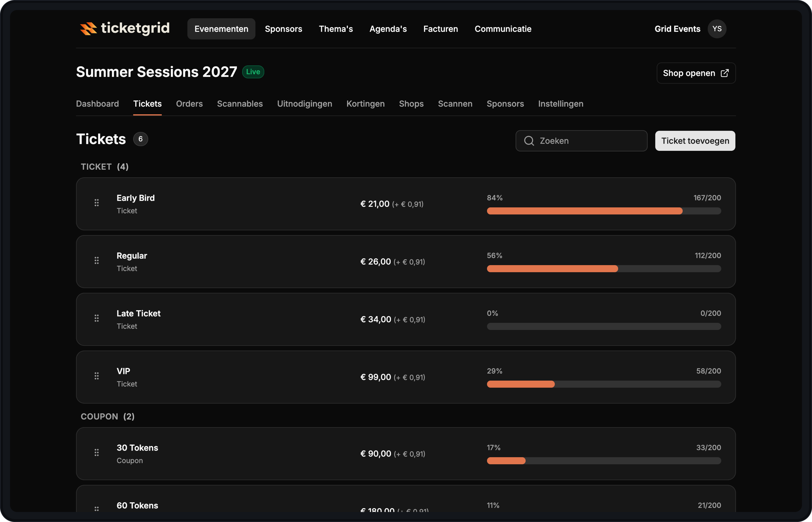Click the drag handle for Early Bird
This screenshot has width=812, height=522.
tap(97, 203)
